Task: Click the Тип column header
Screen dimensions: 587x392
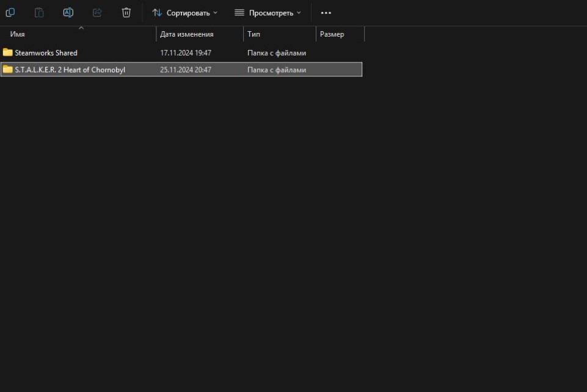Action: [253, 34]
